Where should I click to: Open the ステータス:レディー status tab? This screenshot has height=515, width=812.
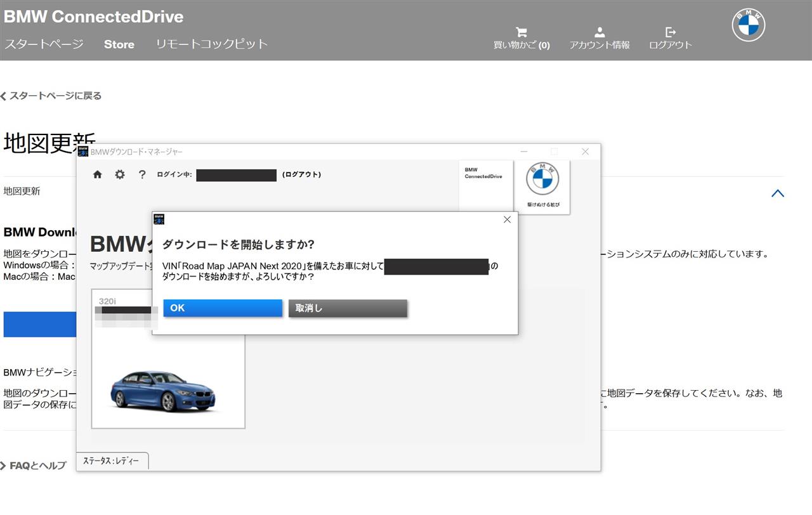tap(112, 461)
